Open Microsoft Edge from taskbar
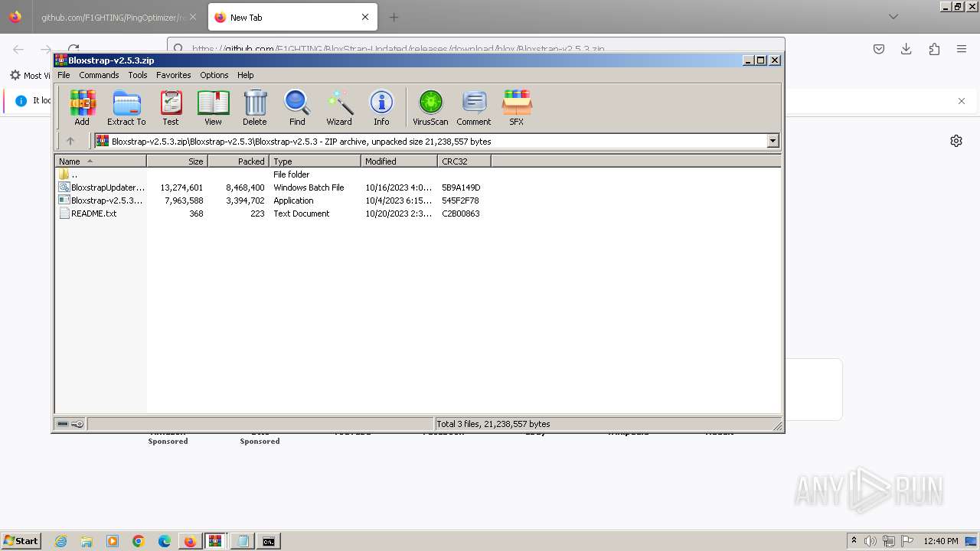 pyautogui.click(x=165, y=541)
